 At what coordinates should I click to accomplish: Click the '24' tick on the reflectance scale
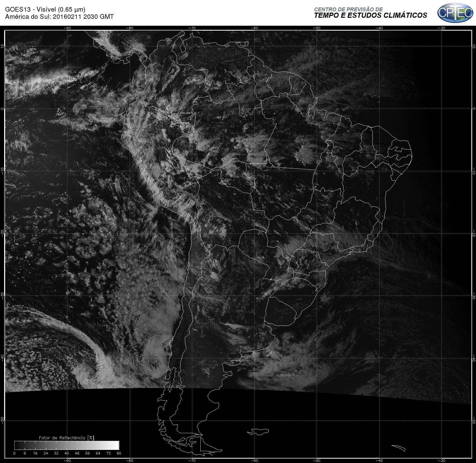coord(46,453)
